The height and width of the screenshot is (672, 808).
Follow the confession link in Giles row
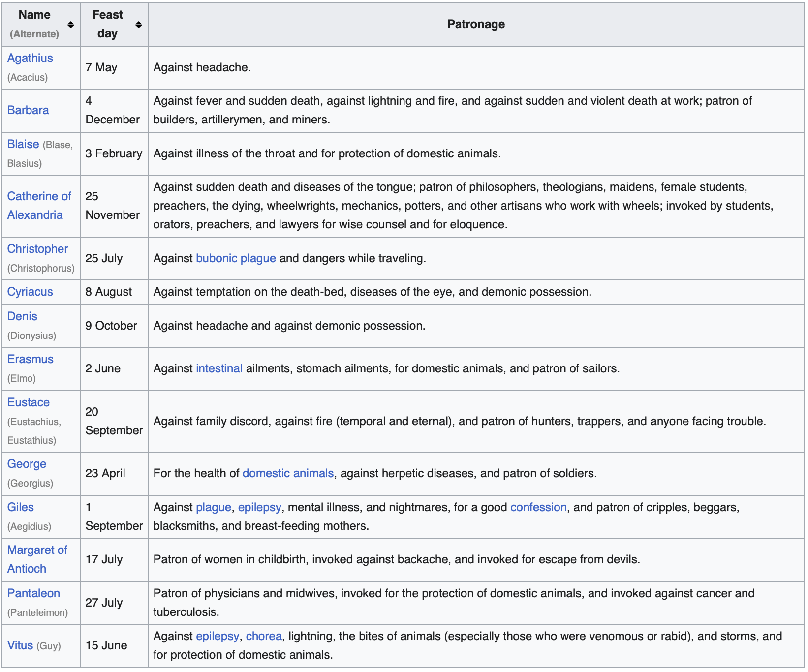coord(538,507)
